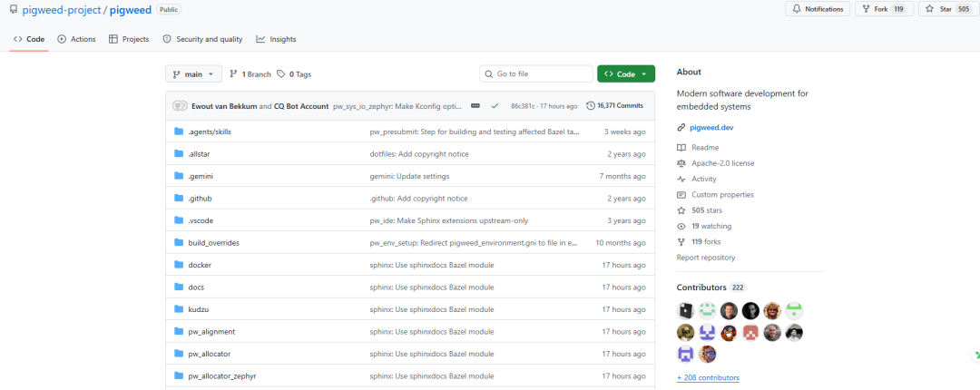The width and height of the screenshot is (980, 390).
Task: Open commit 'geminic Update settings'
Action: click(409, 176)
